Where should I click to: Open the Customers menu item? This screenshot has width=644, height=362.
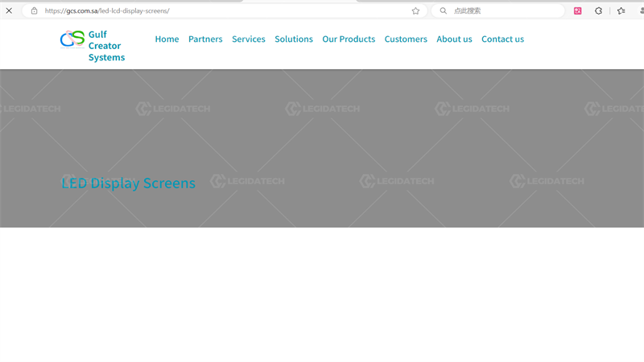406,39
